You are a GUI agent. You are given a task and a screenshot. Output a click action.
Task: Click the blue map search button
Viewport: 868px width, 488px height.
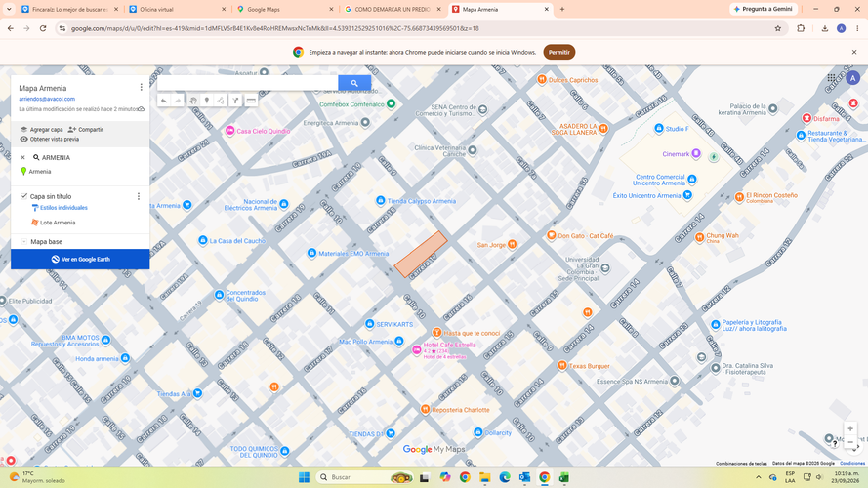pyautogui.click(x=354, y=83)
